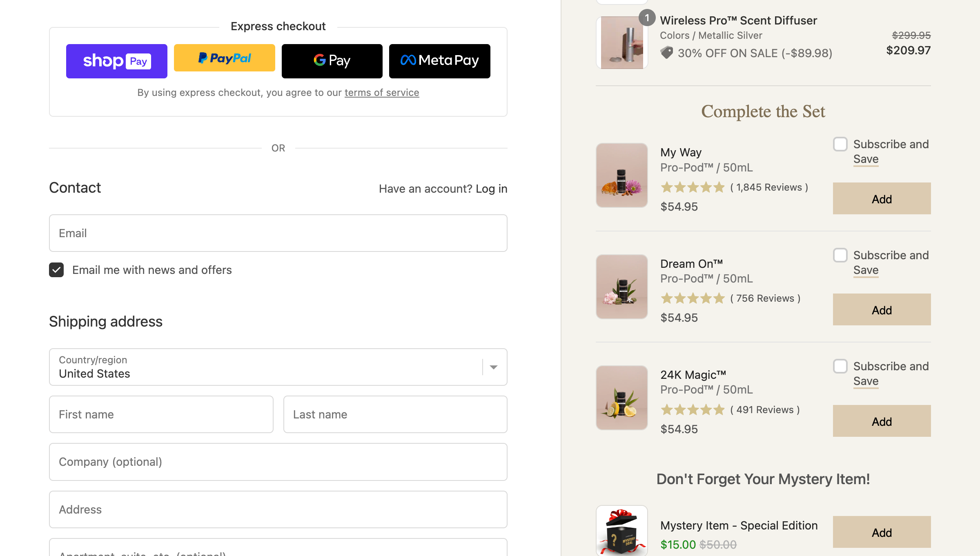Choose PayPal express checkout
The width and height of the screenshot is (980, 556).
coord(224,58)
